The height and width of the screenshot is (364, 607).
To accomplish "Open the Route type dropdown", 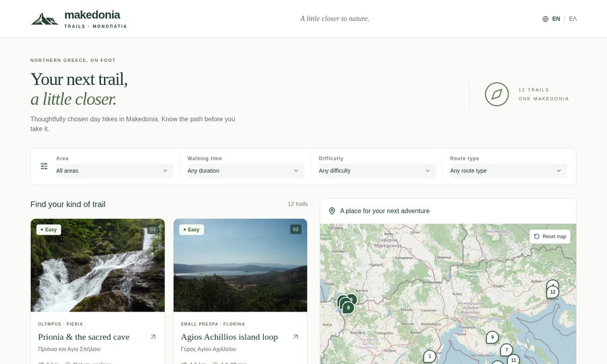I will click(x=508, y=171).
